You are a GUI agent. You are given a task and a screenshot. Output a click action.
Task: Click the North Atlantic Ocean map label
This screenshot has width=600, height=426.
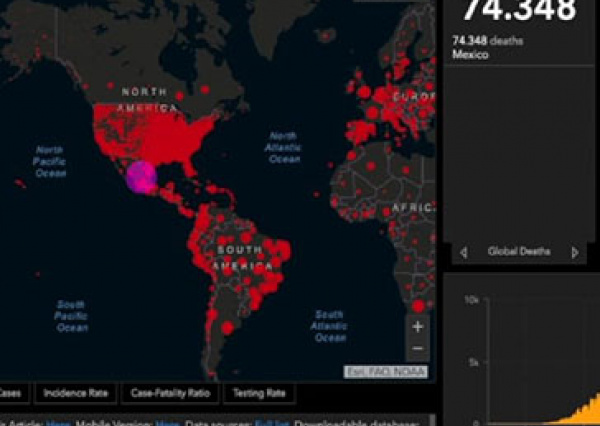tap(284, 147)
